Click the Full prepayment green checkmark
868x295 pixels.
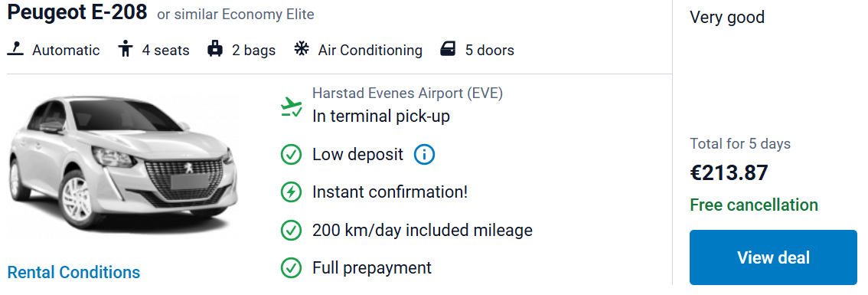pyautogui.click(x=291, y=268)
